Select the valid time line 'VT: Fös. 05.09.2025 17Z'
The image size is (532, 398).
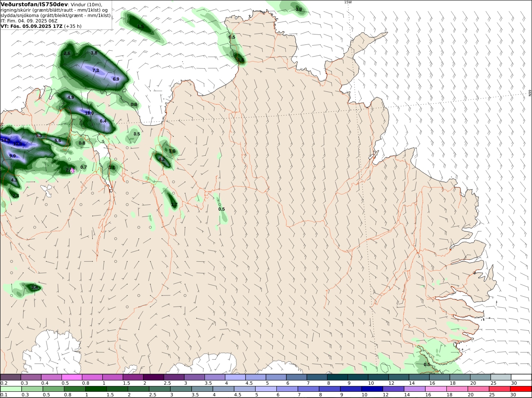pos(31,26)
